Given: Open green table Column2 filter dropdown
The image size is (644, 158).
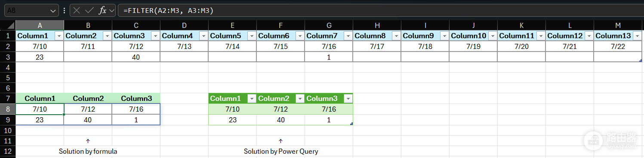Looking at the screenshot, I should (x=300, y=99).
